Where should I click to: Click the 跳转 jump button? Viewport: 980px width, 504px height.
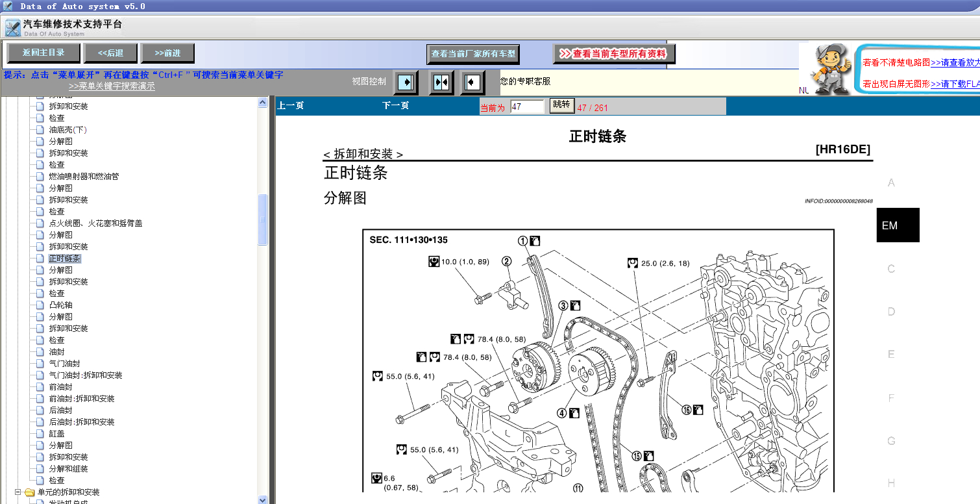coord(561,105)
